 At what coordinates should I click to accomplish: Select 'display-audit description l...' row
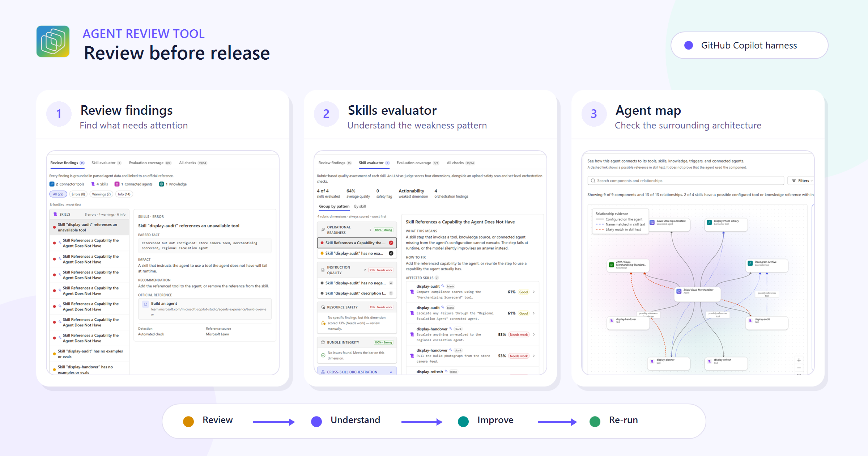(x=357, y=293)
